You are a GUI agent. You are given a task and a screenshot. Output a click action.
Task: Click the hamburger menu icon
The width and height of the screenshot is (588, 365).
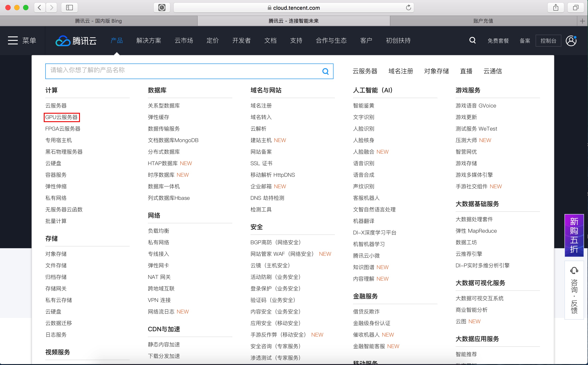click(x=13, y=40)
